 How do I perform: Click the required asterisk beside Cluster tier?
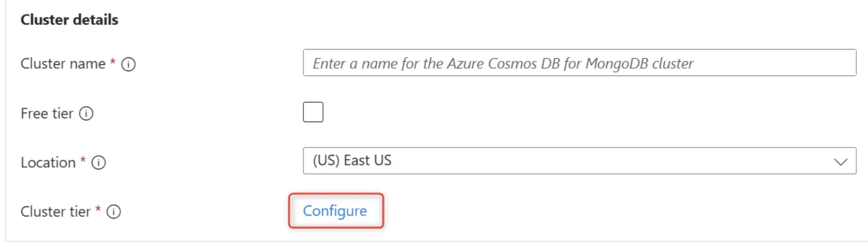coord(99,210)
